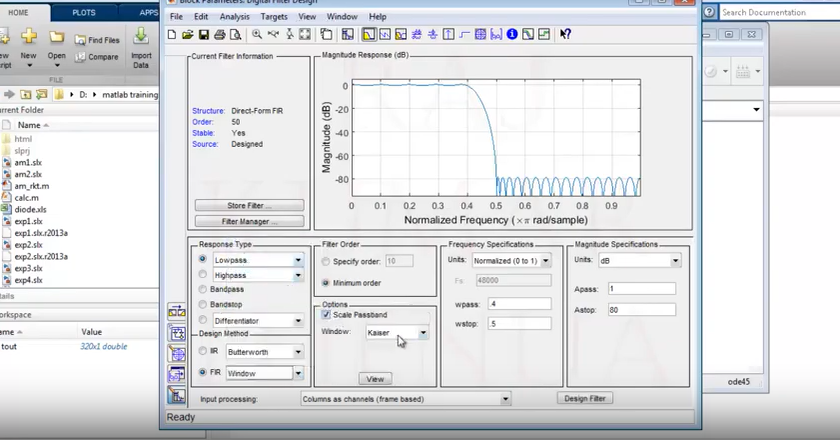Show the Filter Specifications analysis icon
The image size is (840, 440).
(x=348, y=35)
